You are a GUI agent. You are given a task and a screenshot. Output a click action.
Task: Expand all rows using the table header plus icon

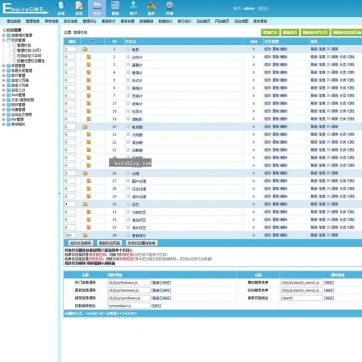(92, 42)
